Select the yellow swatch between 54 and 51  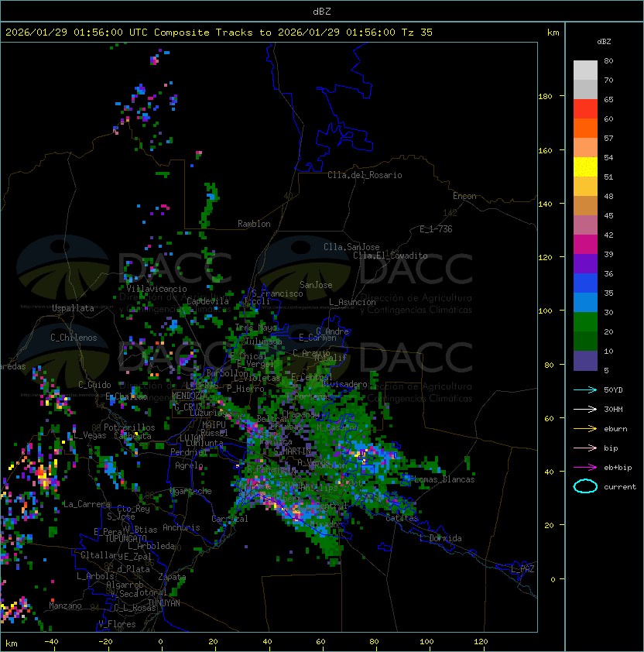tap(585, 166)
